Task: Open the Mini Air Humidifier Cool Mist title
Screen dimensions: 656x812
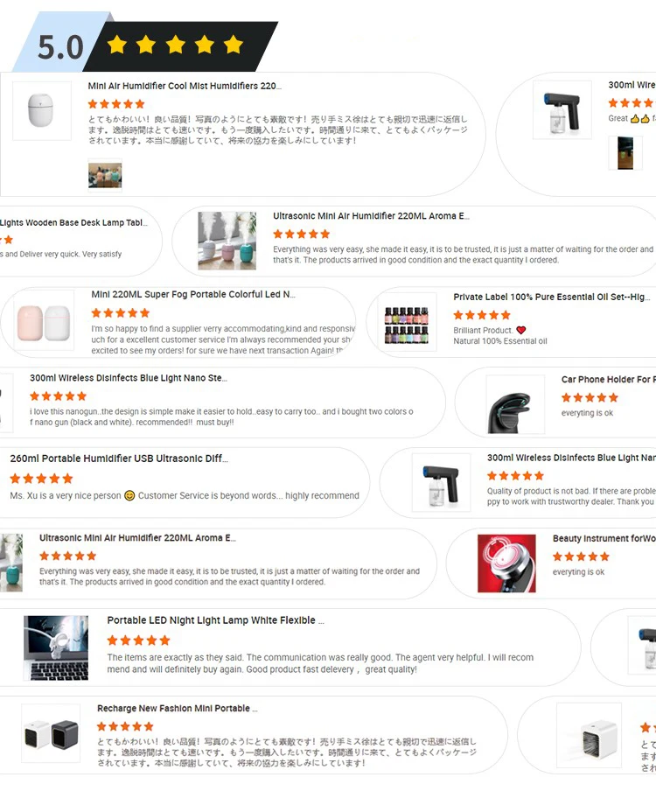Action: [x=185, y=86]
